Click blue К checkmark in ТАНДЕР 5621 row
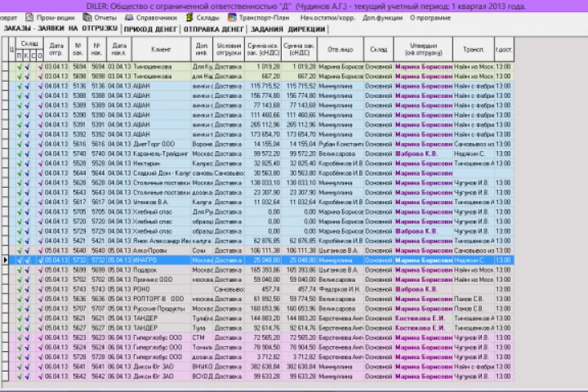Image resolution: width=588 pixels, height=392 pixels. (27, 318)
